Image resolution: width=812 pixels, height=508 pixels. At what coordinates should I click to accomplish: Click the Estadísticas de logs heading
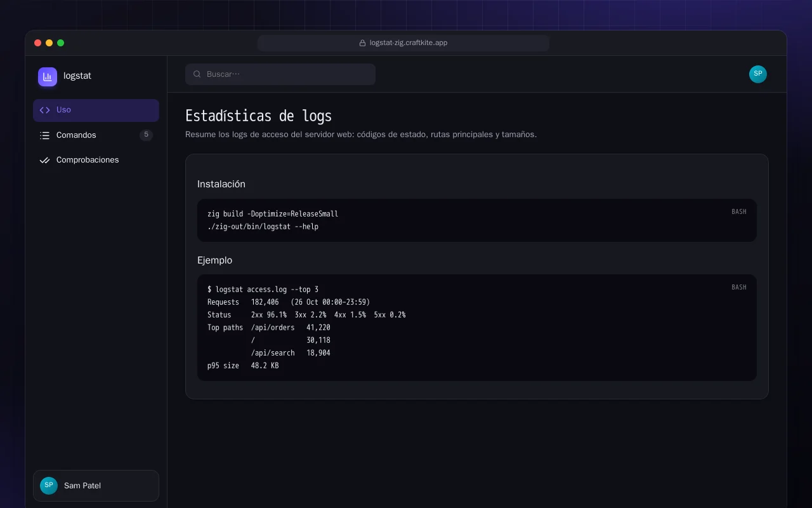pyautogui.click(x=258, y=116)
